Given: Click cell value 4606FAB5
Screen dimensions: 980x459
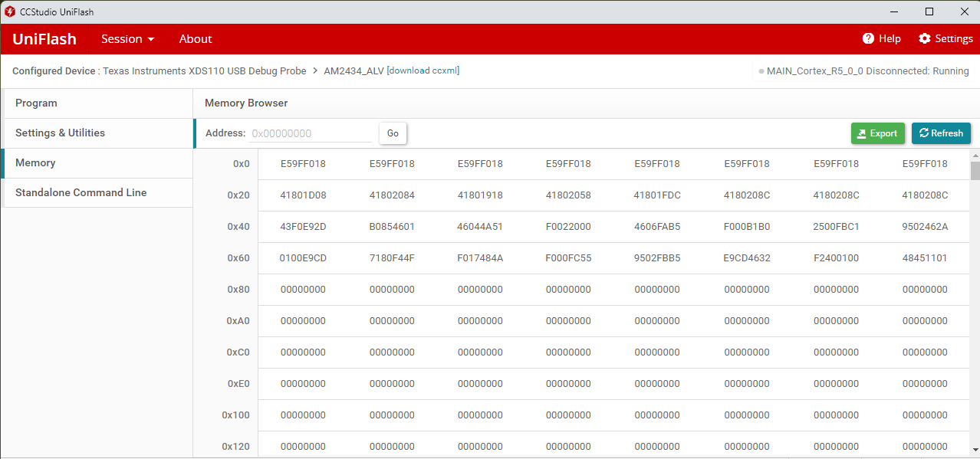Looking at the screenshot, I should click(657, 227).
